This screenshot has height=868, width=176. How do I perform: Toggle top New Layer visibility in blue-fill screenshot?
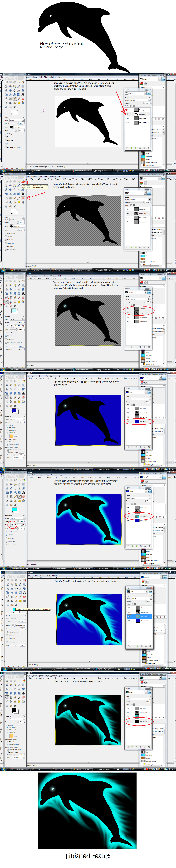pyautogui.click(x=128, y=408)
